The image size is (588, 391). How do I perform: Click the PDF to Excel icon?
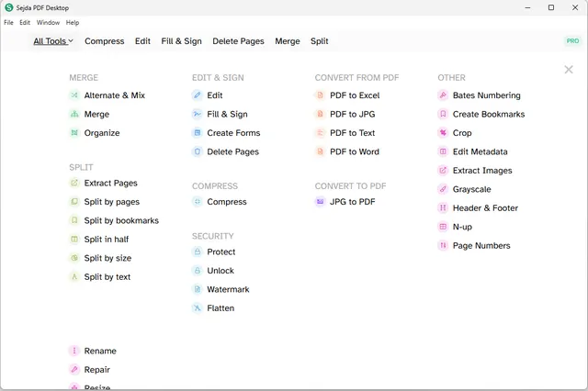coord(320,95)
